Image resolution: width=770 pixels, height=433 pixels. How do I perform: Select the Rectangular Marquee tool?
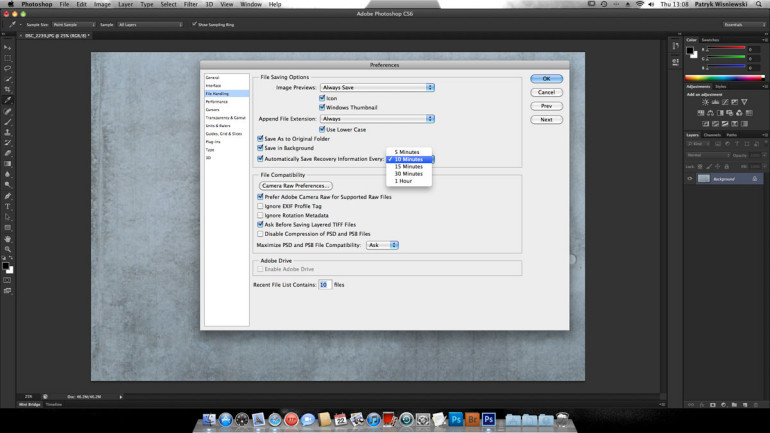point(7,58)
